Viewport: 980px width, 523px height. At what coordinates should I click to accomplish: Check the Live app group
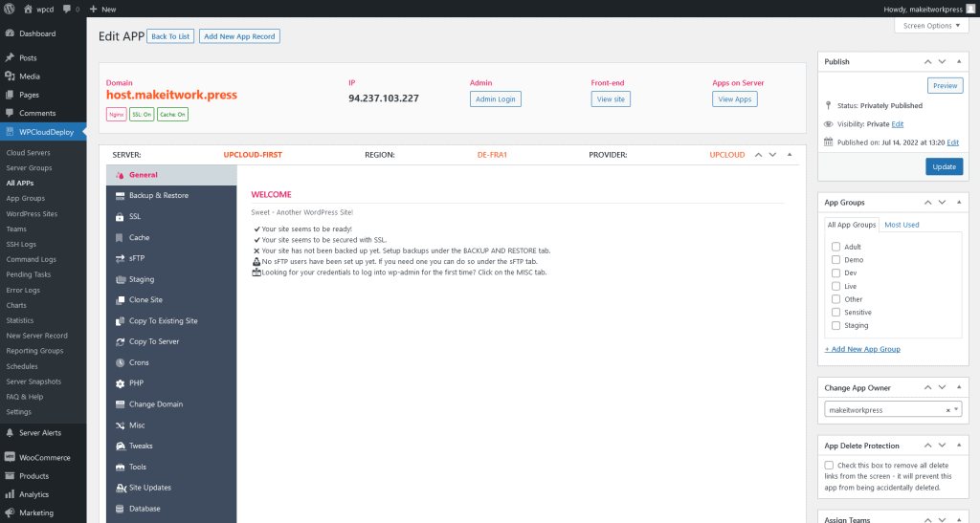[835, 286]
